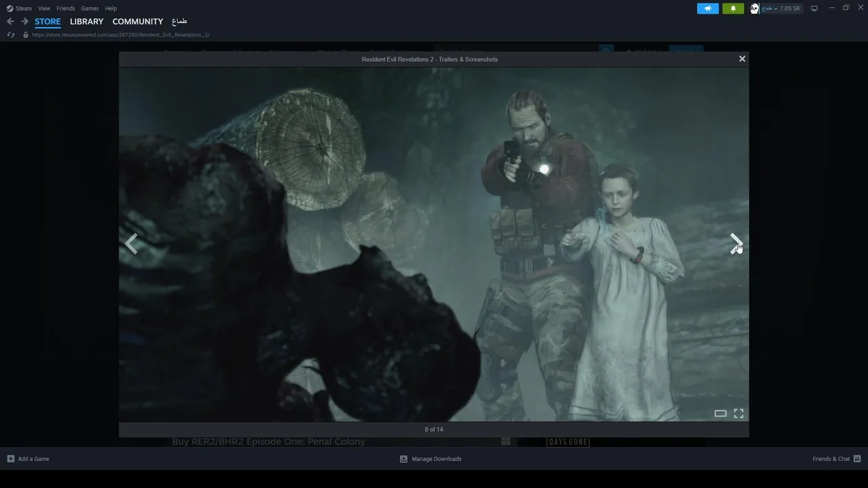Navigate forward with the right arrow
868x488 pixels.
click(24, 22)
